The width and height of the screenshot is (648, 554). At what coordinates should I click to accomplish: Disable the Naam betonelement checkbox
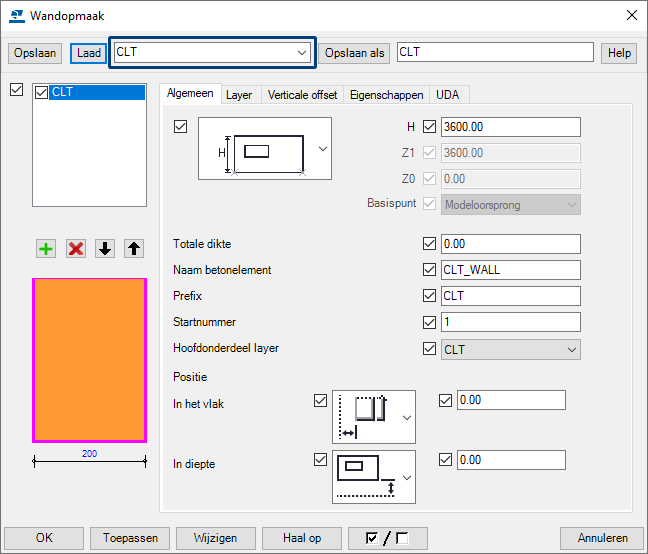pos(430,269)
